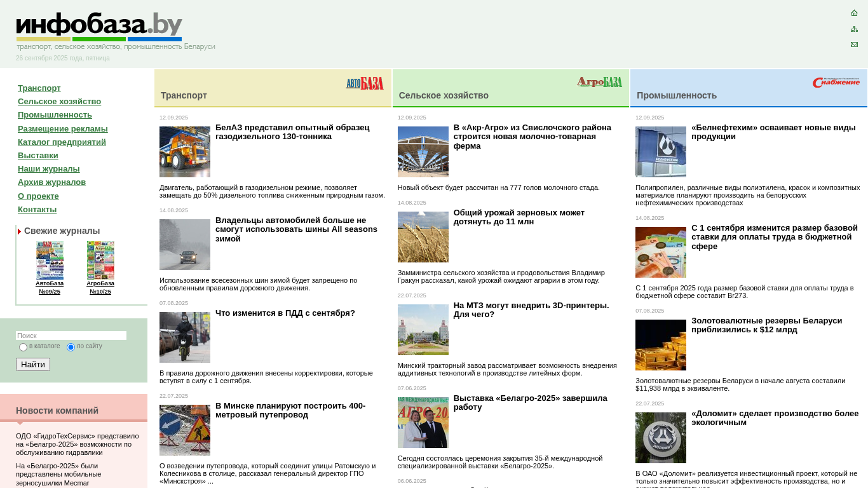This screenshot has height=488, width=868.
Task: Open Архив журналов menu link
Action: 51,182
